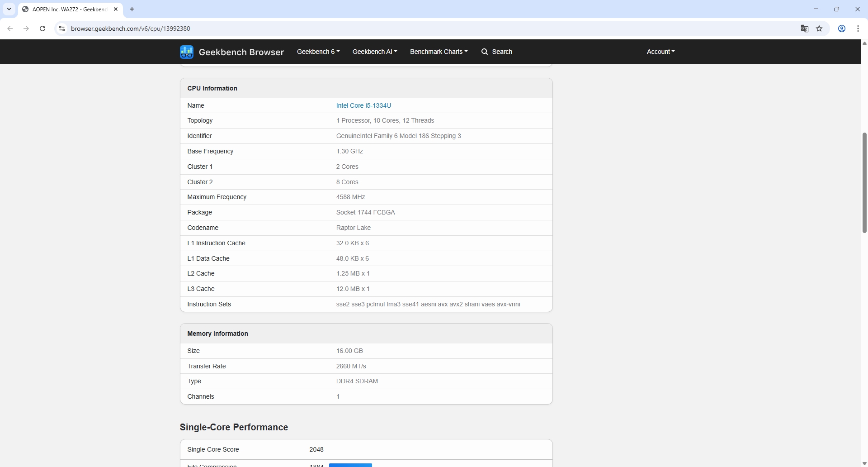This screenshot has width=868, height=467.
Task: Click the '12.0 MB x 1' L3 cache value
Action: click(353, 289)
